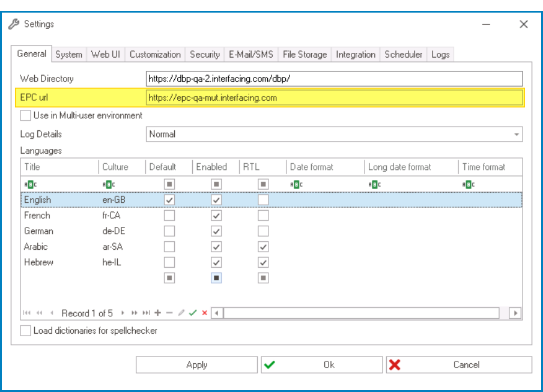Go to last record in navigator
This screenshot has height=392, width=543.
pyautogui.click(x=147, y=313)
